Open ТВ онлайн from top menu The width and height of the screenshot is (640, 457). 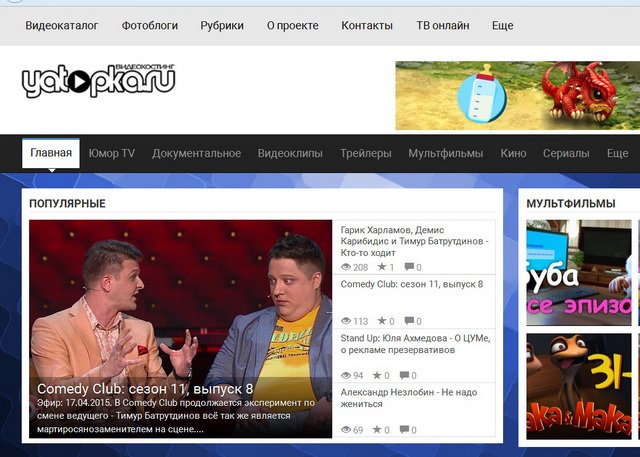coord(443,26)
